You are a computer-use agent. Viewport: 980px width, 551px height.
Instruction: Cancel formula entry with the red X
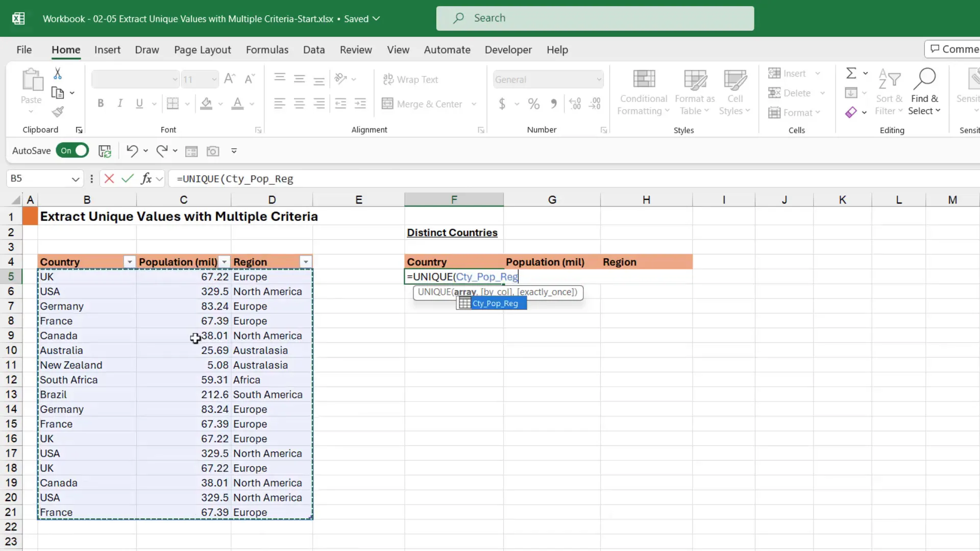click(x=109, y=179)
